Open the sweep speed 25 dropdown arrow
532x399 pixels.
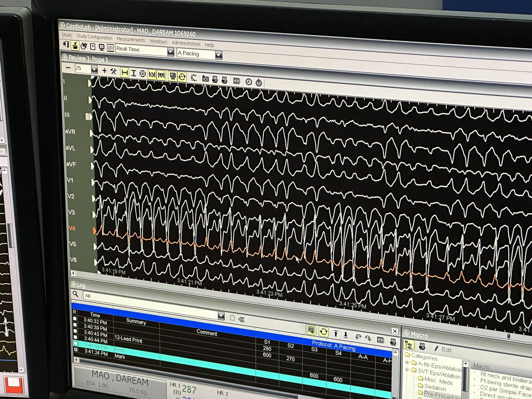(x=94, y=69)
